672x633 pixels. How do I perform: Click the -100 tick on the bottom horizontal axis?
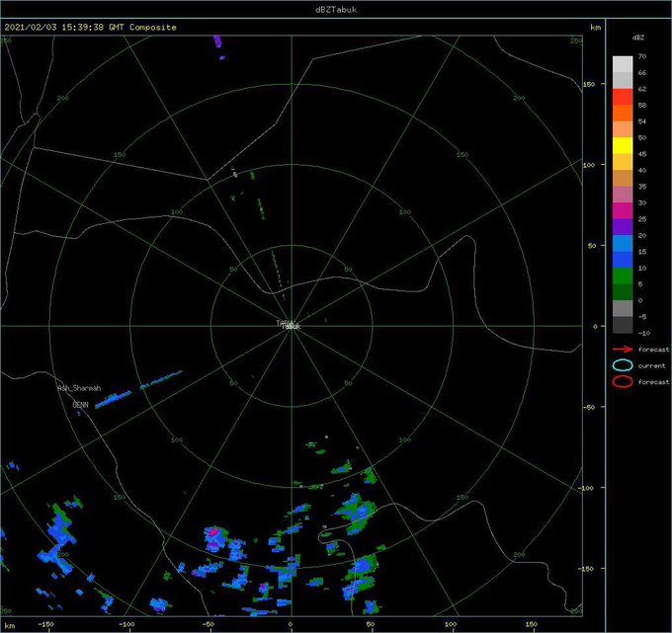point(126,624)
